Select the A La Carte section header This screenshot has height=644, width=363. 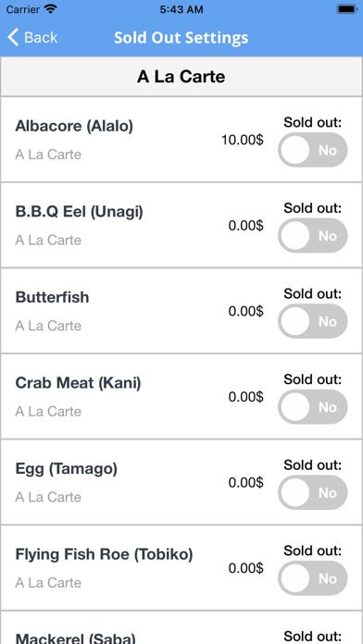tap(181, 77)
